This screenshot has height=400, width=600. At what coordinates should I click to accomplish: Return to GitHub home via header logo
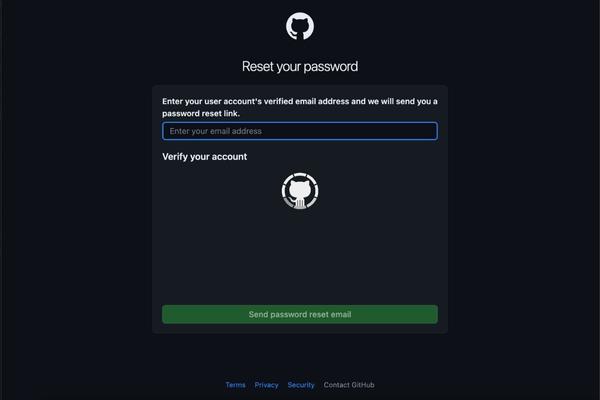point(300,26)
